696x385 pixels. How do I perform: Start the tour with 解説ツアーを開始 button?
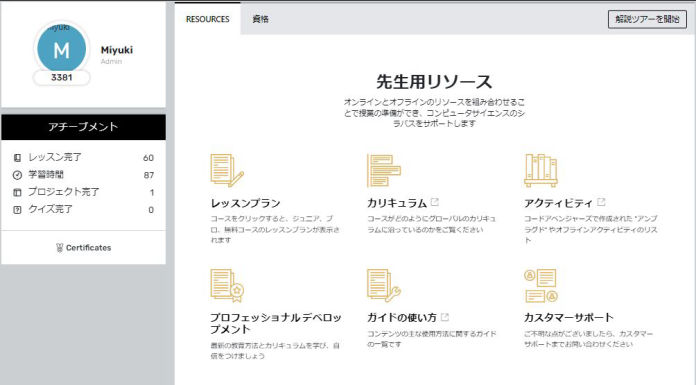(647, 19)
